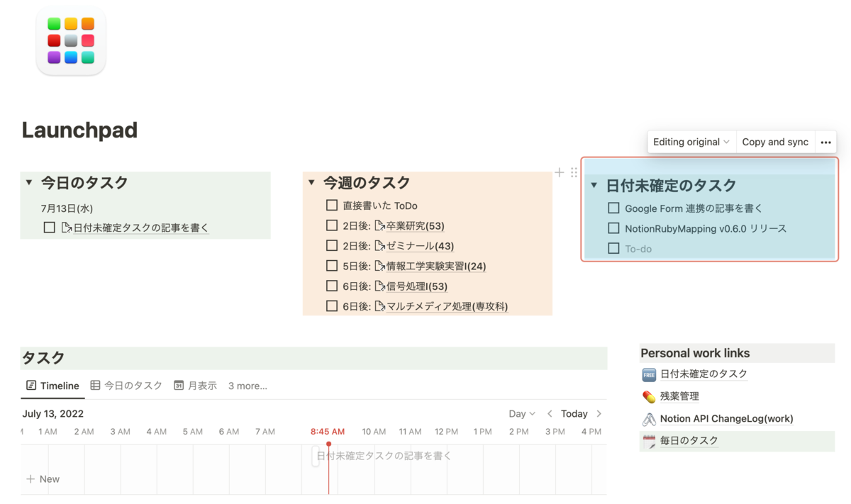Collapse the 今日のタスク toggle triangle
Image resolution: width=851 pixels, height=504 pixels.
[29, 182]
